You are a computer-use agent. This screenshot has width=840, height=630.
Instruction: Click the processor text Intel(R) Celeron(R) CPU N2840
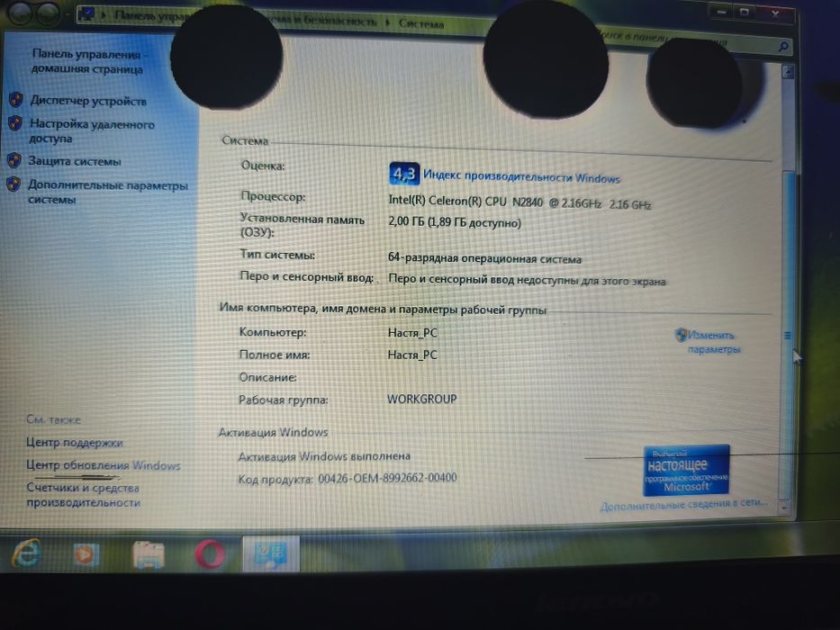coord(465,202)
